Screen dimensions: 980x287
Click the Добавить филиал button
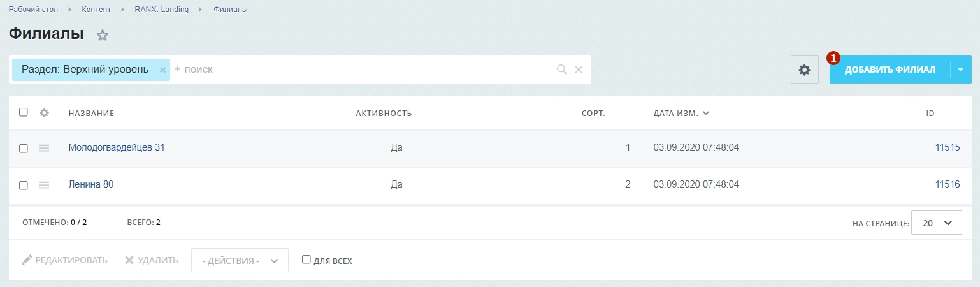890,70
